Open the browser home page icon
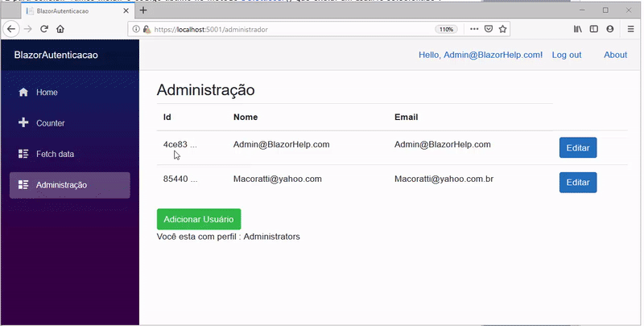Viewport: 644px width, 326px height. pos(60,29)
